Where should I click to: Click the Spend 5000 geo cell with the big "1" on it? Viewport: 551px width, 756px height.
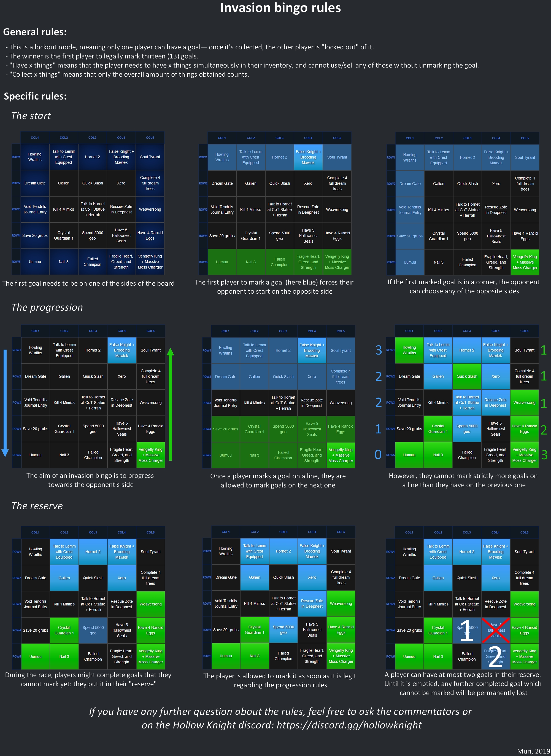point(467,630)
